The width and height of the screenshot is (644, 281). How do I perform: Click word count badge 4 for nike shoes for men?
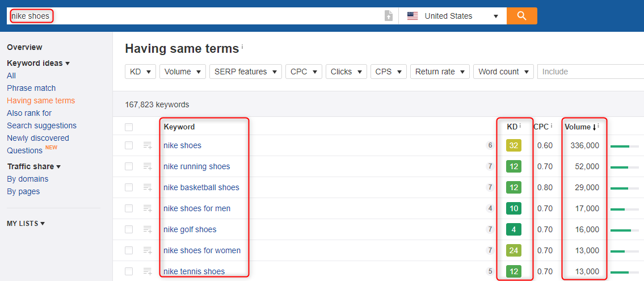pos(490,208)
